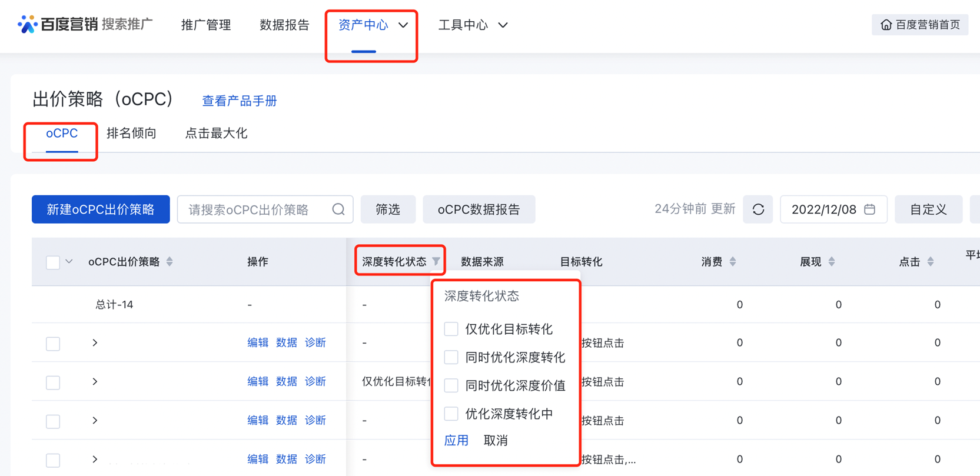
Task: Open select-all dropdown arrow in table header
Action: pos(69,262)
